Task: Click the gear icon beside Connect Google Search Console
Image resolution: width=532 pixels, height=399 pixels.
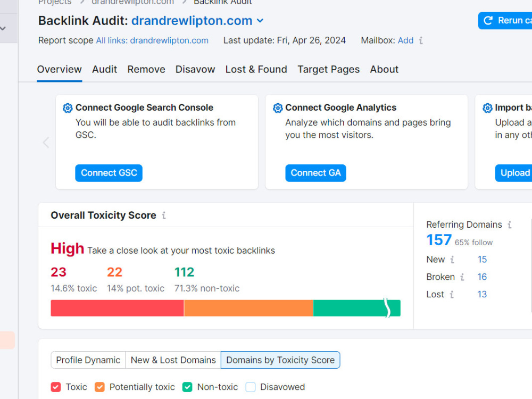Action: pos(68,108)
